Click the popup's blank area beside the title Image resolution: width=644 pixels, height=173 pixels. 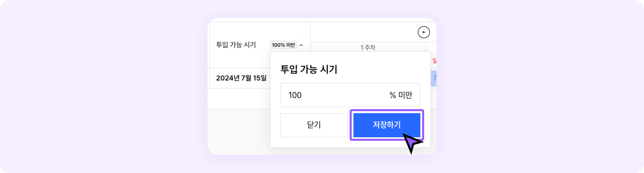(x=382, y=69)
